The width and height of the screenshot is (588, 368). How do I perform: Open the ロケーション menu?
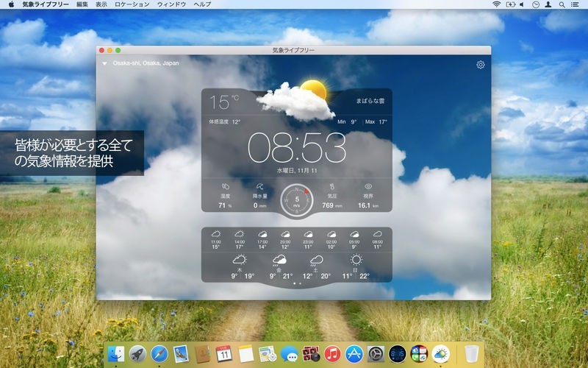[132, 4]
